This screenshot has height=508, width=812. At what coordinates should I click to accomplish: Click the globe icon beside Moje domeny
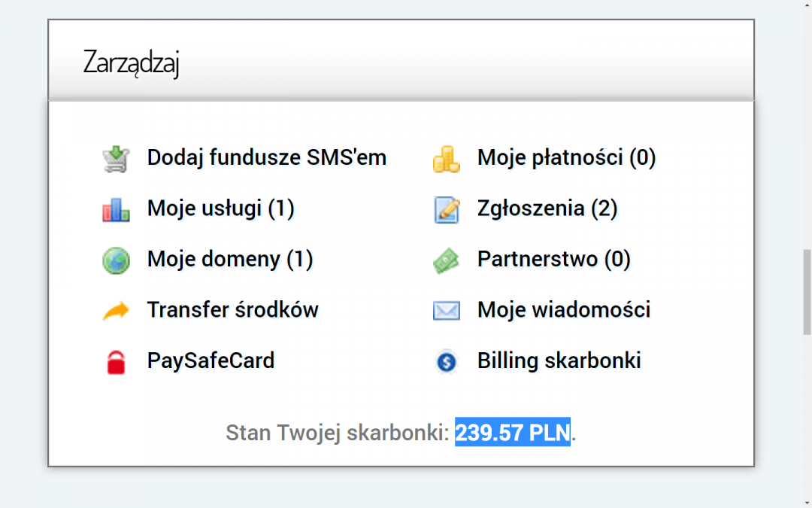coord(116,260)
